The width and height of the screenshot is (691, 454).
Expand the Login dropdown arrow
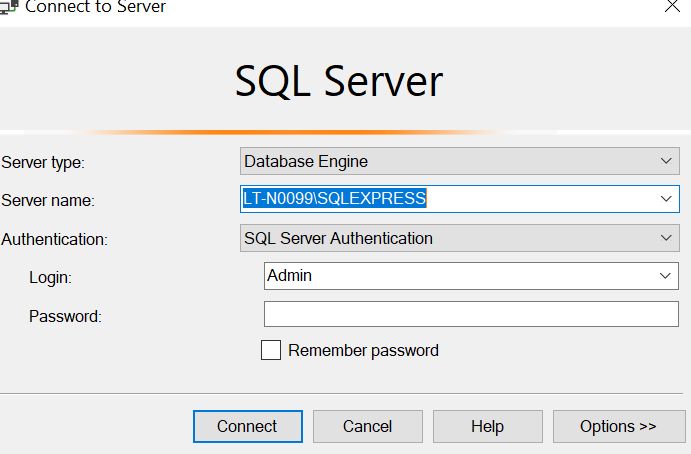pyautogui.click(x=665, y=276)
